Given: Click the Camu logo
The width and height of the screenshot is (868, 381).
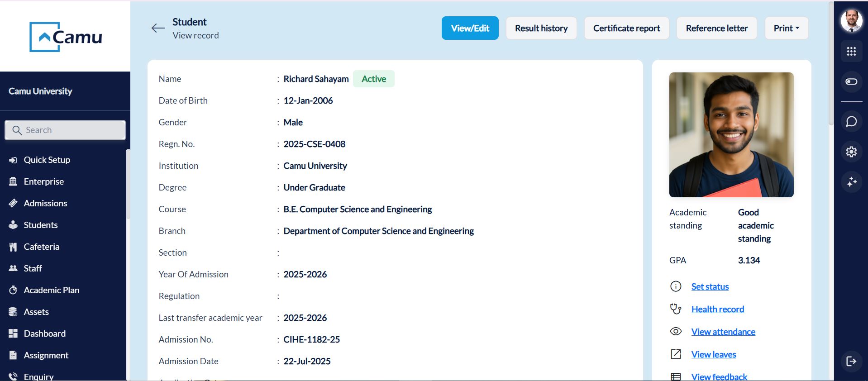Looking at the screenshot, I should pyautogui.click(x=66, y=37).
